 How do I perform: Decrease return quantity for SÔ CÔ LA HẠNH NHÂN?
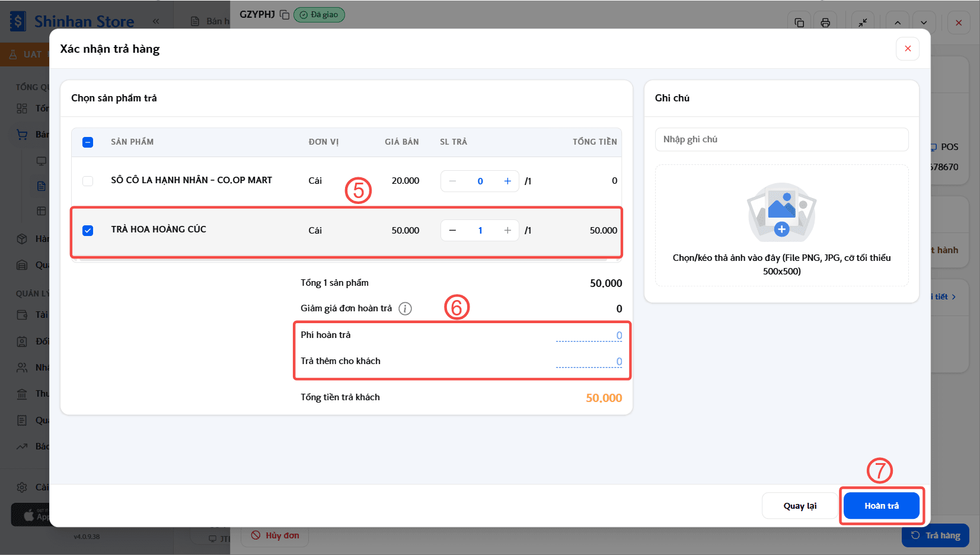(x=452, y=181)
